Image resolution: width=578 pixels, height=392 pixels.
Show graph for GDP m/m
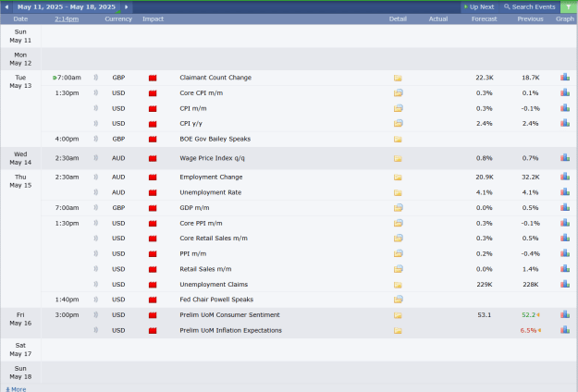565,207
